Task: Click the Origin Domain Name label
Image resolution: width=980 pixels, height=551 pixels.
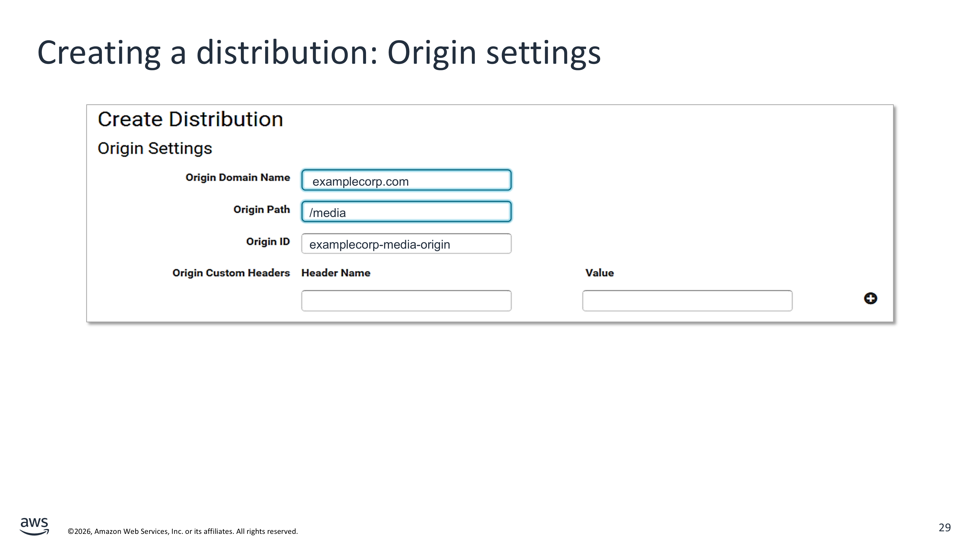Action: (237, 178)
